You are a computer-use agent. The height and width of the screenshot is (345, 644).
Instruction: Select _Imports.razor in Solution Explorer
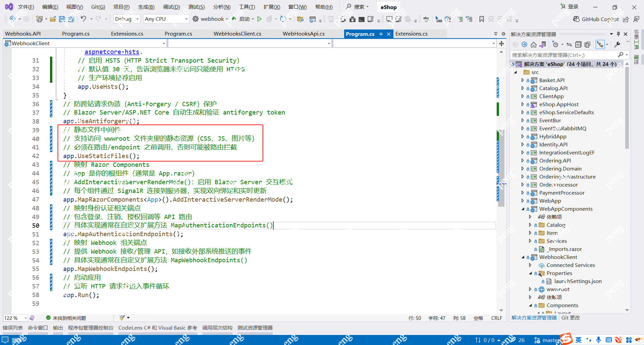[x=564, y=249]
